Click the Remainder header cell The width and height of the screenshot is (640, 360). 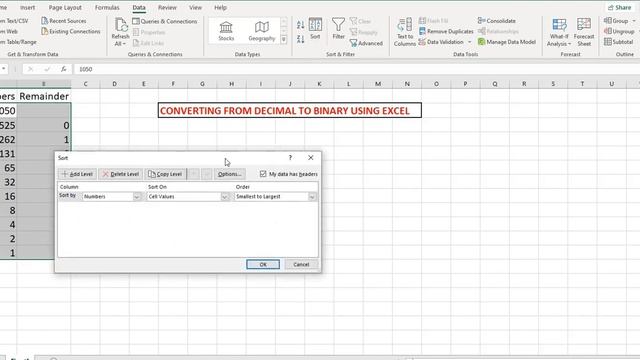44,96
